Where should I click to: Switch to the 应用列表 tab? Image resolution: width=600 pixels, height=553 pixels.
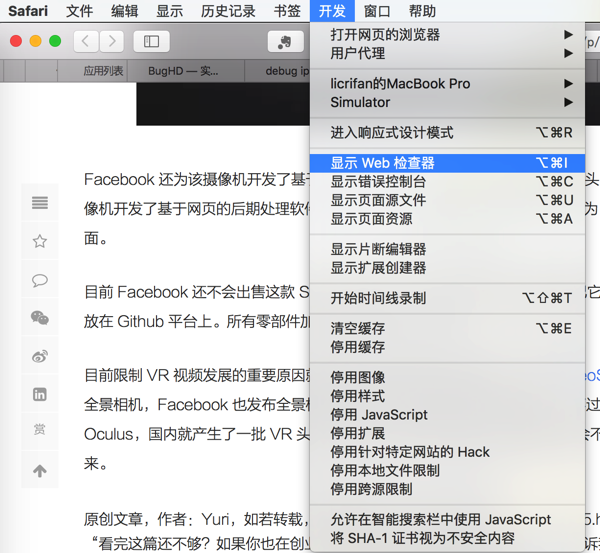click(93, 71)
